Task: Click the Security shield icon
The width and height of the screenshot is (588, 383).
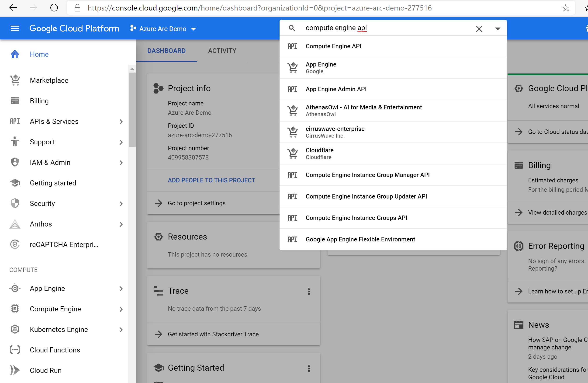Action: [x=15, y=203]
